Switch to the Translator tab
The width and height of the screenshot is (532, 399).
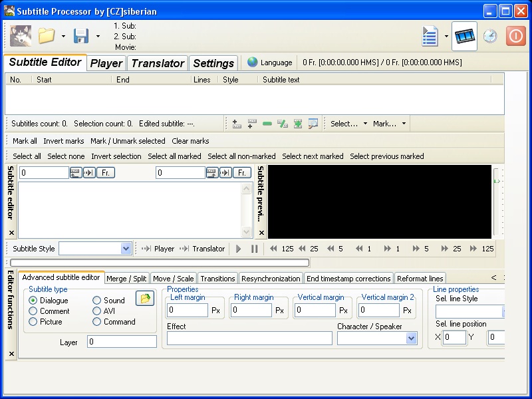(x=158, y=63)
